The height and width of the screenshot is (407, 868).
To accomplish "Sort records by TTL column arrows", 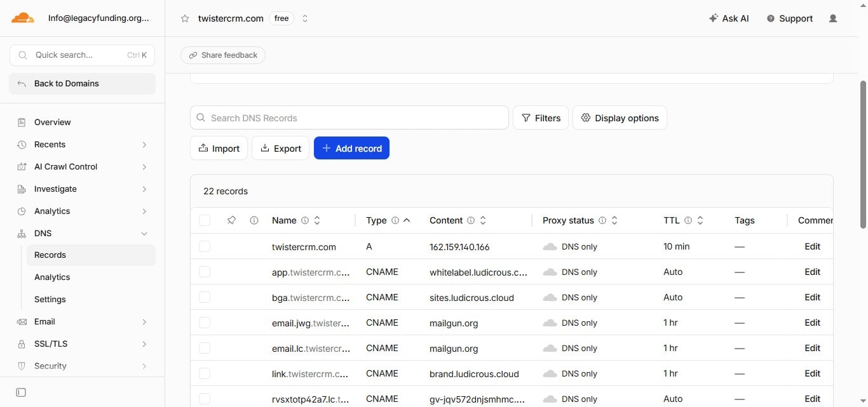I will [x=700, y=220].
